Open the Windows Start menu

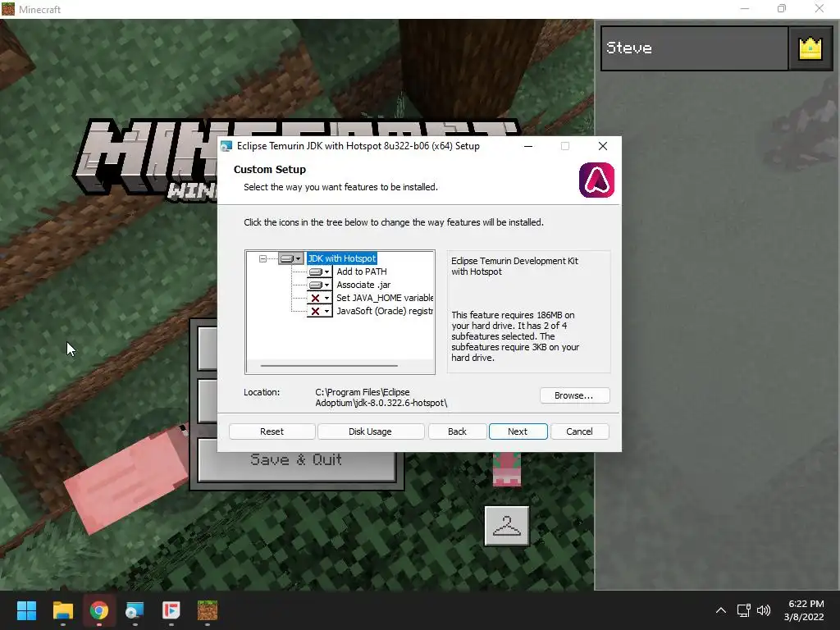pos(26,610)
